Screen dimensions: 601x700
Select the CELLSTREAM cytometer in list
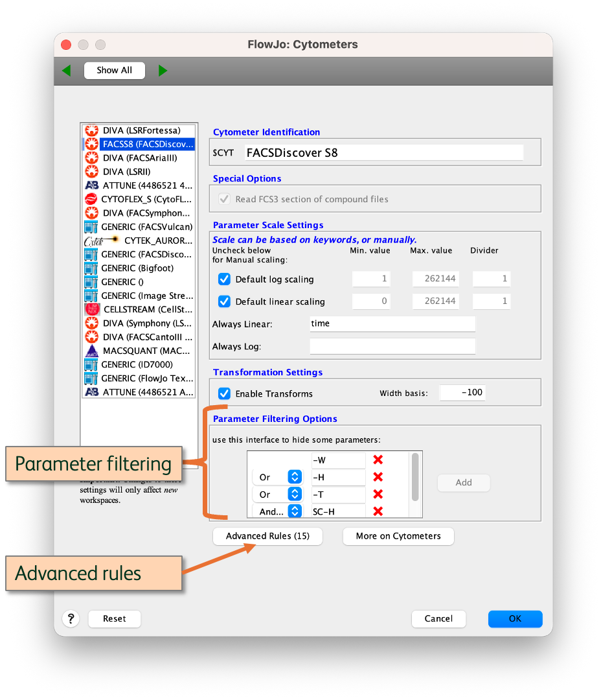pyautogui.click(x=139, y=309)
